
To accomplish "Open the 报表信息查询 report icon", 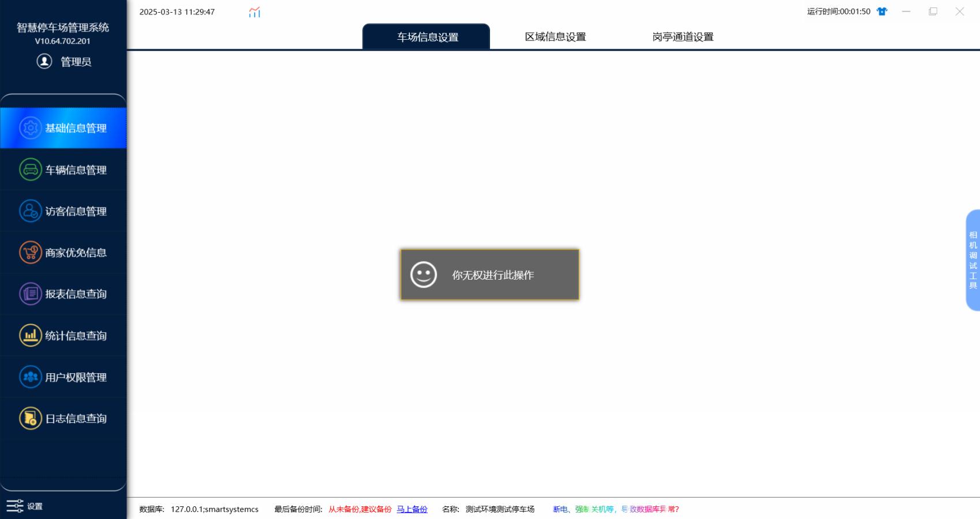I will tap(31, 294).
